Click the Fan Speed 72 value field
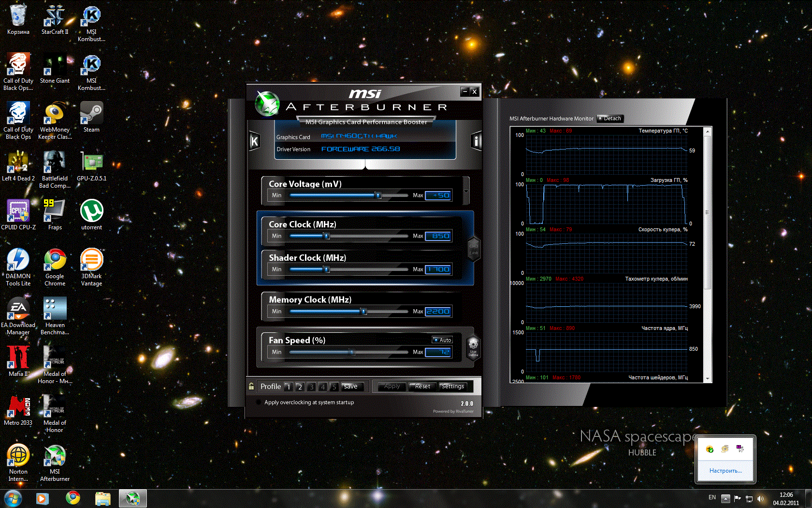Image resolution: width=812 pixels, height=508 pixels. click(x=438, y=352)
